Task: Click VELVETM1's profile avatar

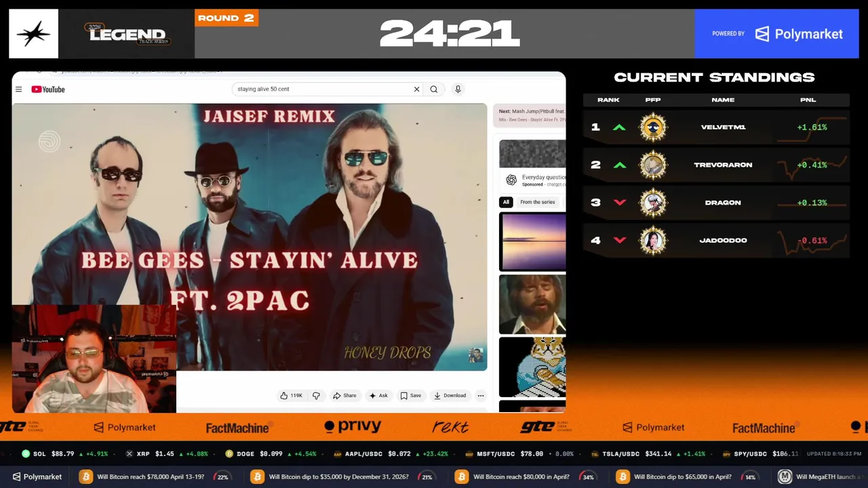Action: coord(653,127)
